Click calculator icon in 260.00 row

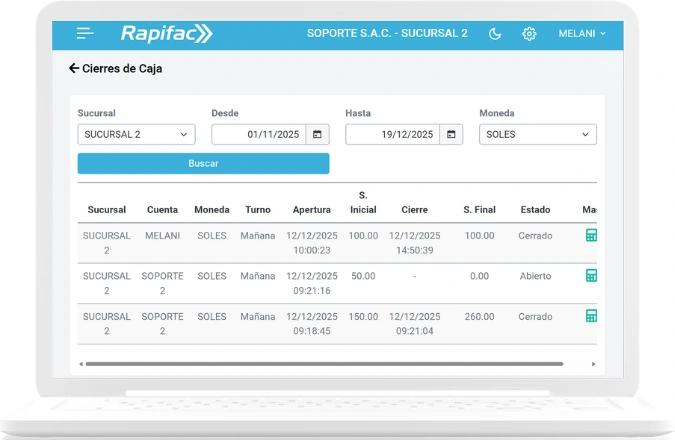point(591,316)
